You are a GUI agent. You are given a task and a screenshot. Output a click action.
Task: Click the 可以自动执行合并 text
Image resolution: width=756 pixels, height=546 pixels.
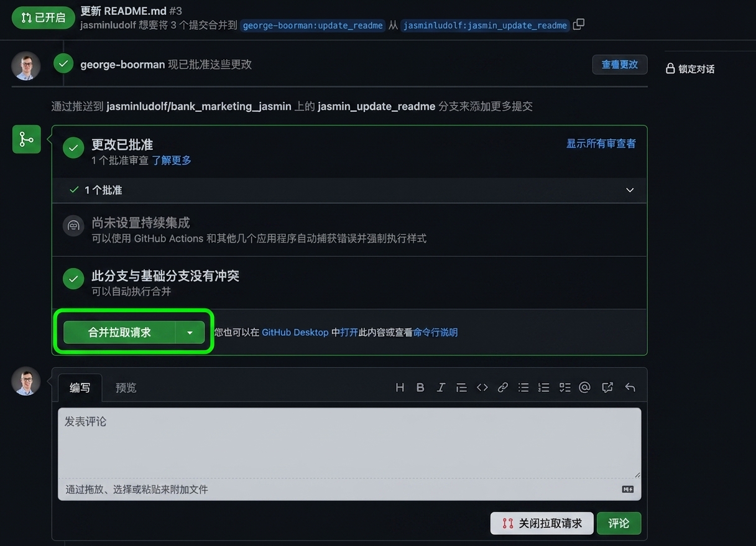pyautogui.click(x=131, y=292)
